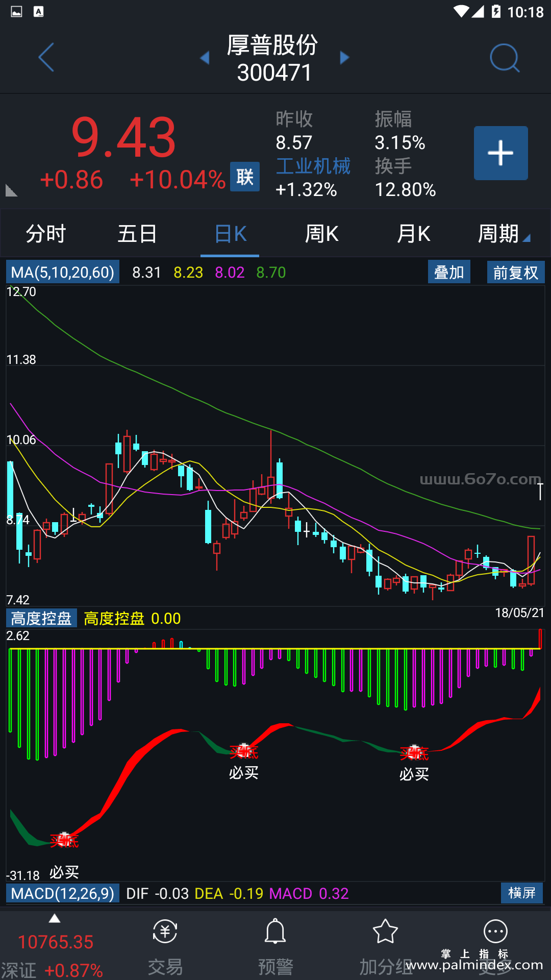Tap the stock title 厚普股份
Image resolution: width=551 pixels, height=980 pixels.
point(273,45)
